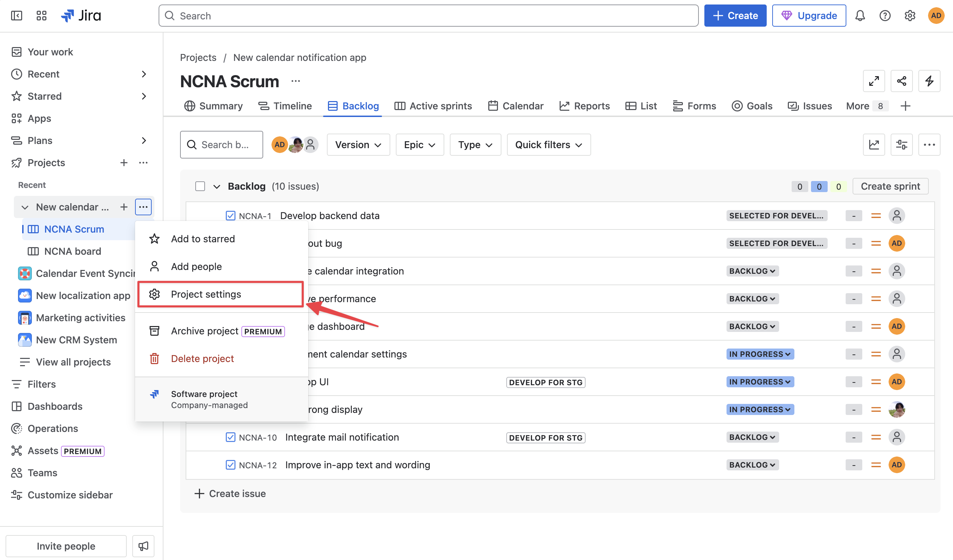The image size is (953, 560).
Task: Click the Create sprint button
Action: pos(890,186)
